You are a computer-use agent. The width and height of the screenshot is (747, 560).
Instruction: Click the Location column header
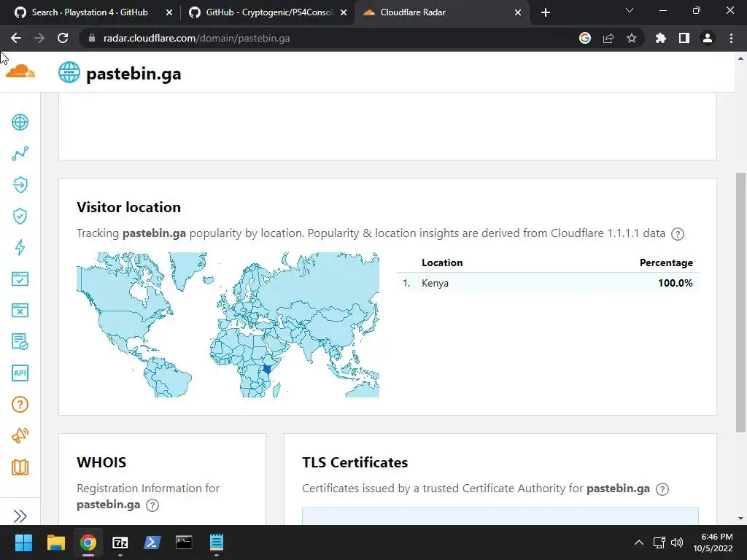(x=442, y=262)
